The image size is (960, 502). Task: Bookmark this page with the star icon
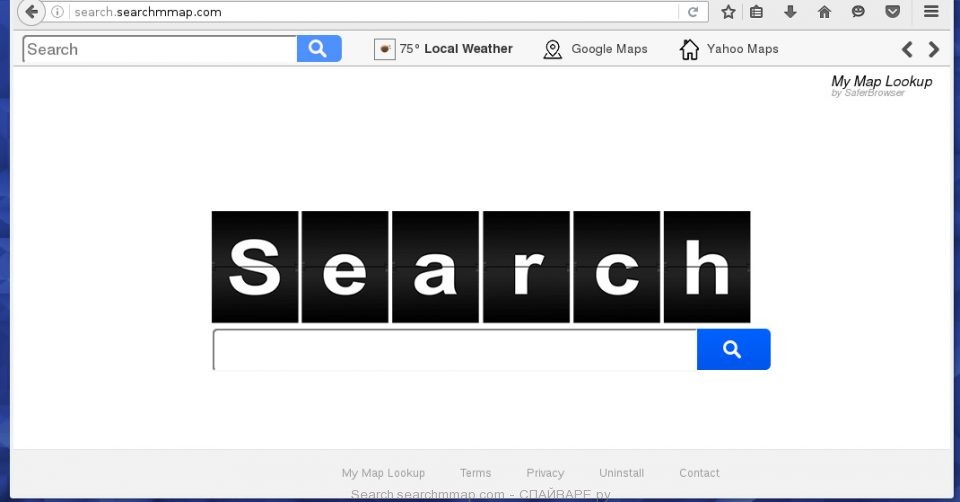point(728,12)
